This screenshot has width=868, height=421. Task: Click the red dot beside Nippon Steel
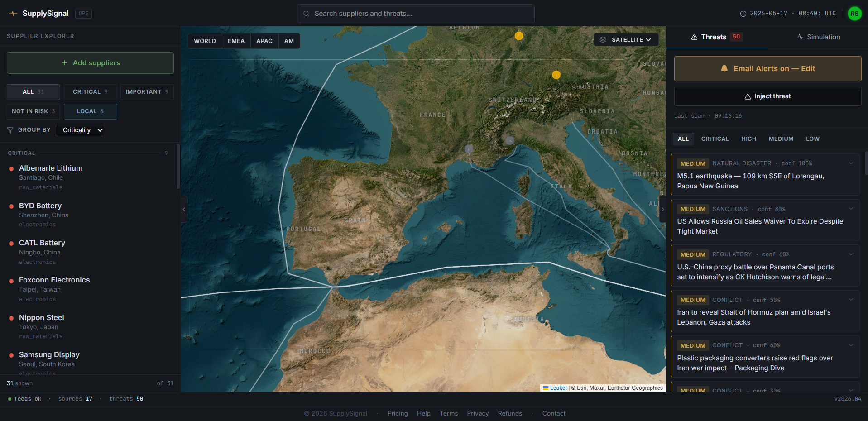11,318
